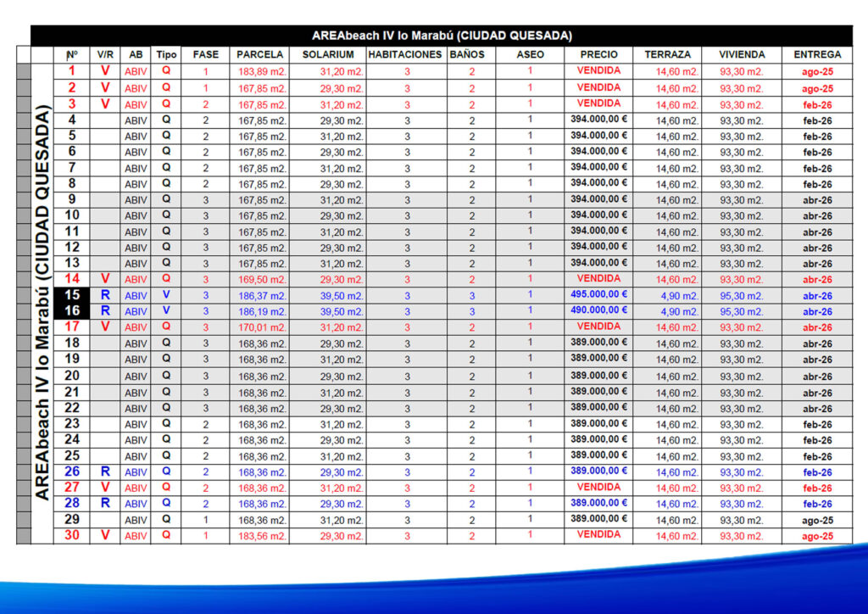Viewport: 868px width, 614px height.
Task: Click parcela '183,56 m2.' in row 30
Action: coord(262,536)
